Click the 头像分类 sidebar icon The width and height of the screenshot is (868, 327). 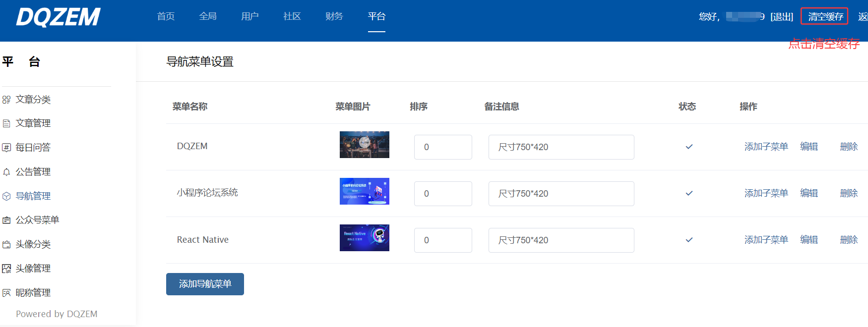6,244
